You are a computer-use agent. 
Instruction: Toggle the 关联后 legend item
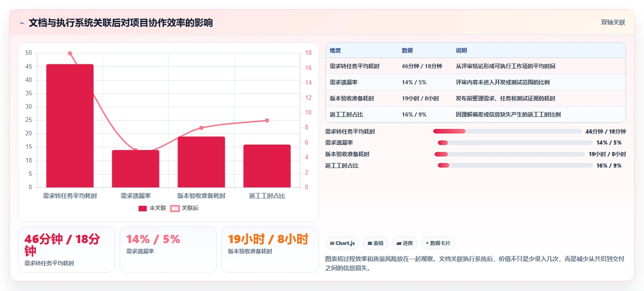(x=184, y=208)
